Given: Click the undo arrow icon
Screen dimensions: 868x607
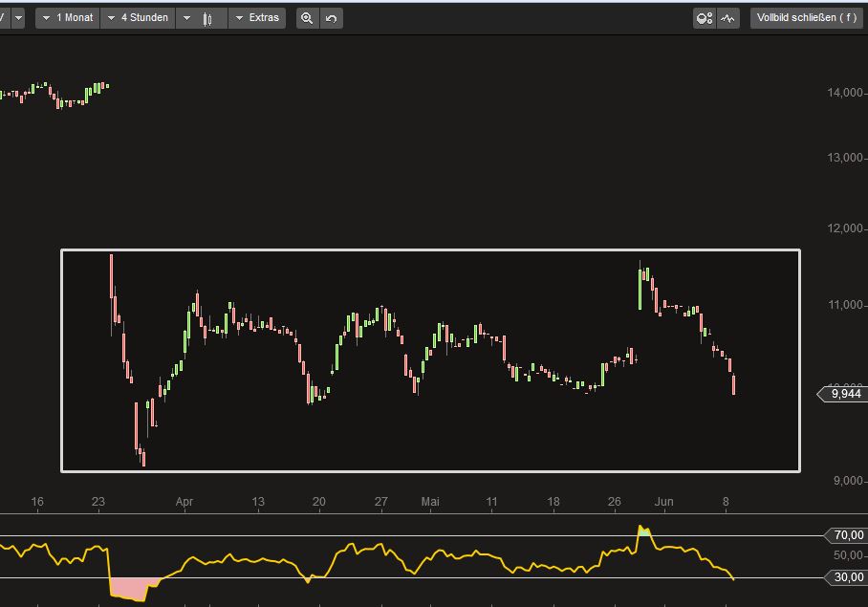Looking at the screenshot, I should tap(331, 18).
